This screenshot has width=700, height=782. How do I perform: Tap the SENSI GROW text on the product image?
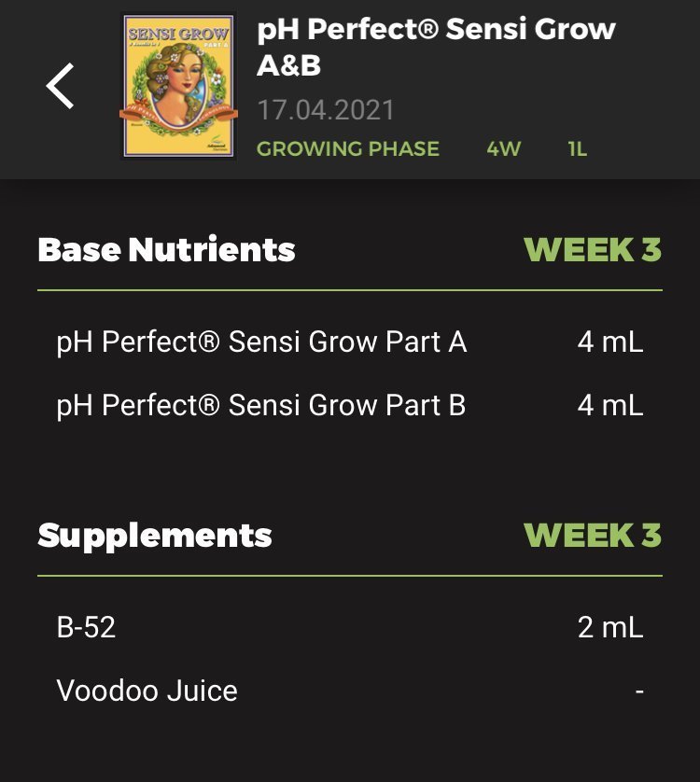click(178, 34)
